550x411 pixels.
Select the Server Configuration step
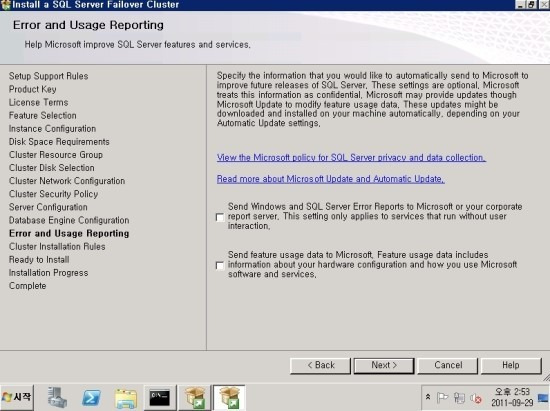(x=48, y=207)
